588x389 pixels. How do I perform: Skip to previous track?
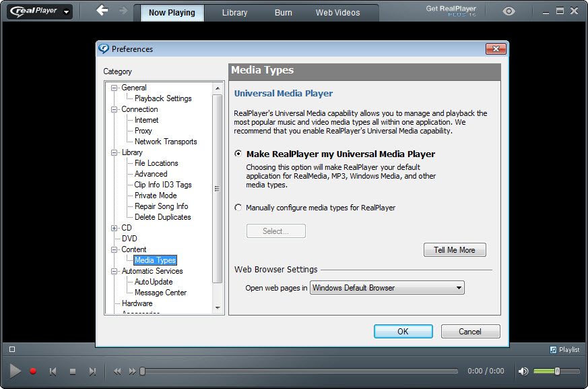click(x=53, y=371)
